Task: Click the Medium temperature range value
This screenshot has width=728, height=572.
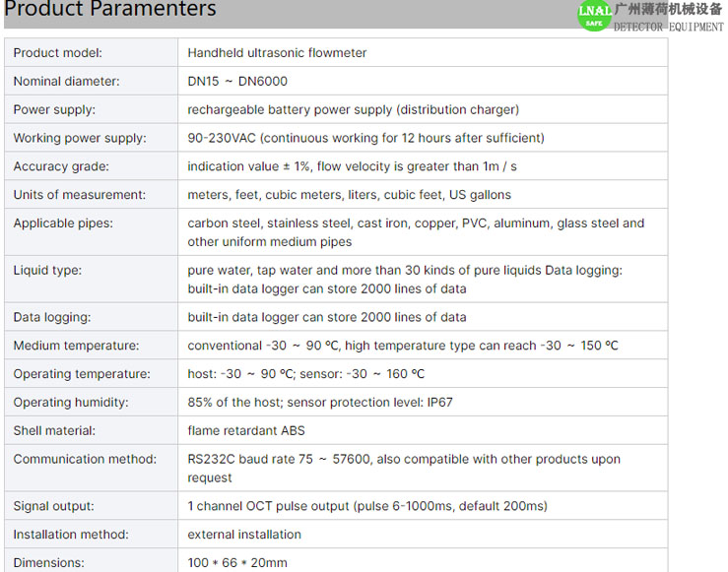Action: (403, 346)
